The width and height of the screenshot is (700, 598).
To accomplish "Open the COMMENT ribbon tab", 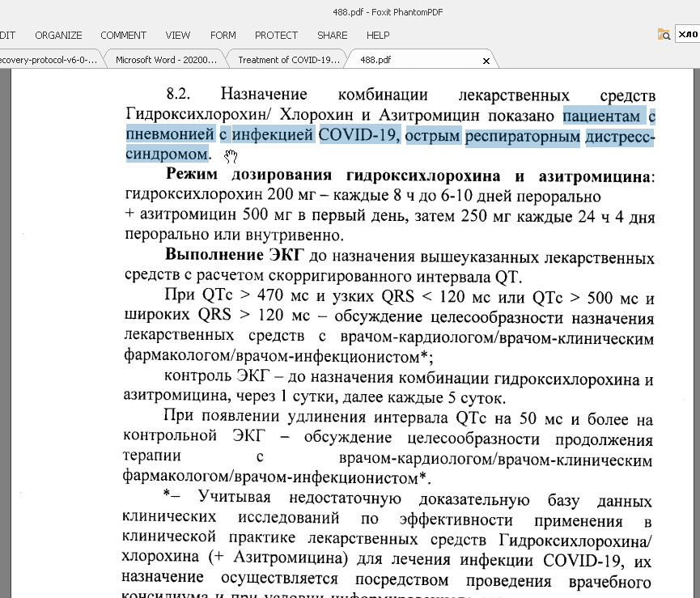I will (123, 36).
